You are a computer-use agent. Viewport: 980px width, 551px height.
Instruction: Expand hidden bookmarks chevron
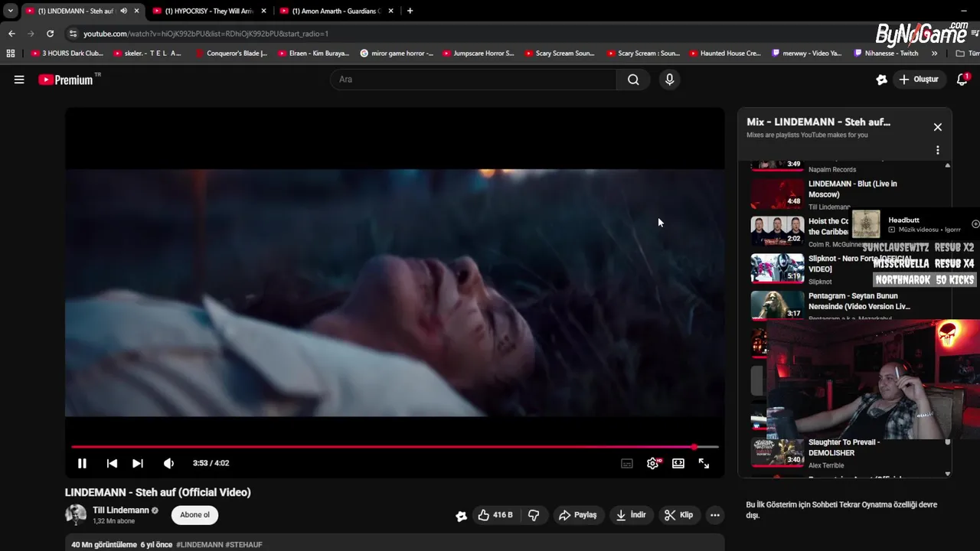934,54
